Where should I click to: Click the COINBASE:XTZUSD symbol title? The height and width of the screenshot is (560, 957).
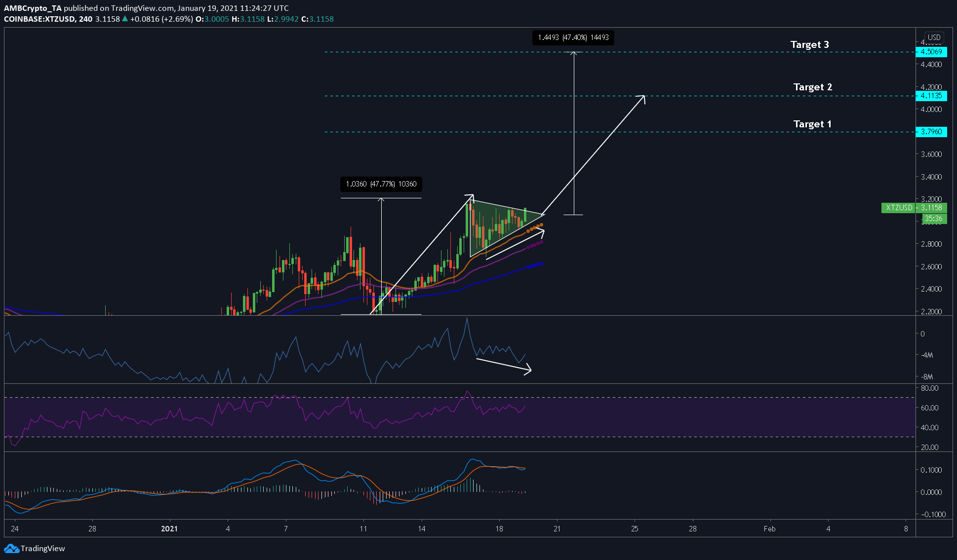40,19
